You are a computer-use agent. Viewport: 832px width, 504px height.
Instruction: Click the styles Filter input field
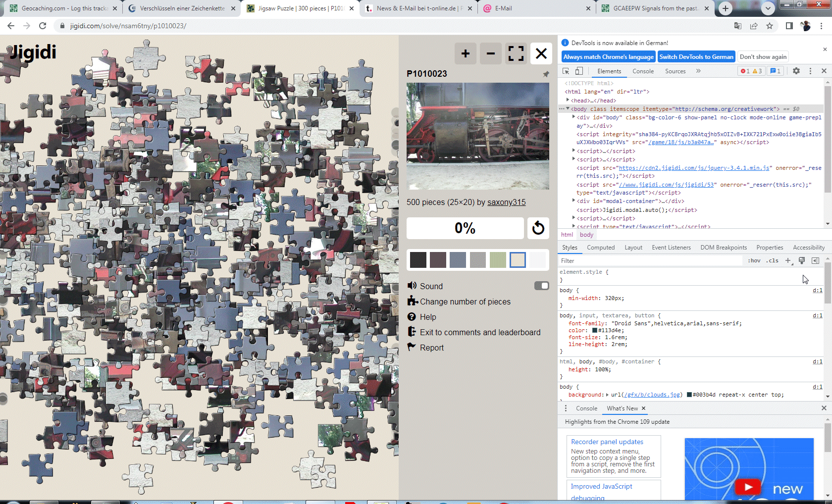click(x=650, y=261)
